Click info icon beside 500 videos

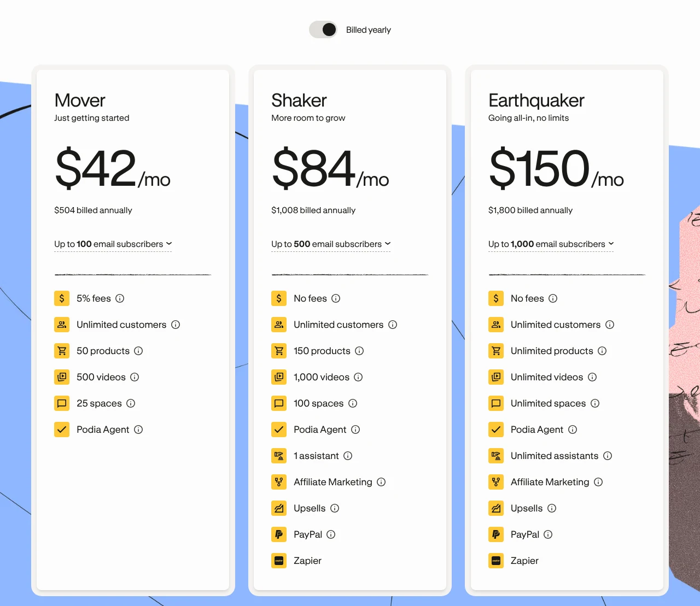[x=135, y=377]
